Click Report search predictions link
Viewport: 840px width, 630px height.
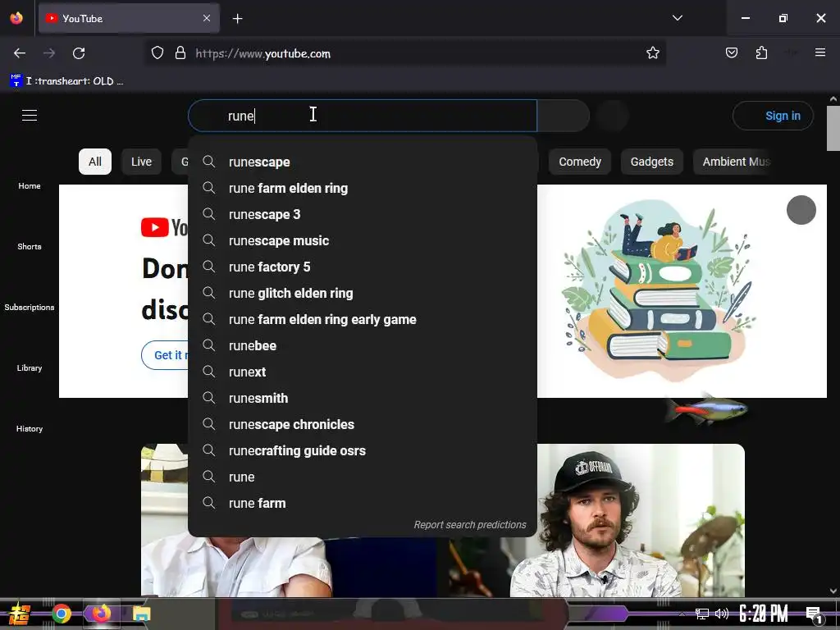click(470, 525)
